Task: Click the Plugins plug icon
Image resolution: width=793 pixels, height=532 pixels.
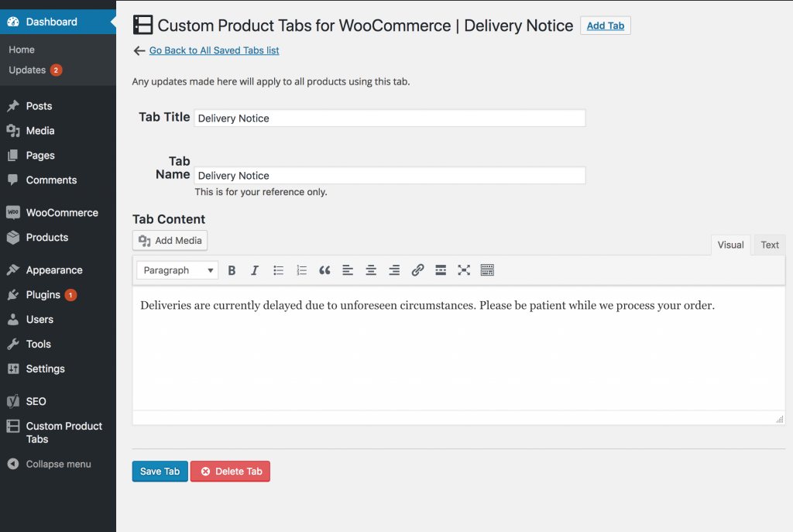Action: (13, 294)
